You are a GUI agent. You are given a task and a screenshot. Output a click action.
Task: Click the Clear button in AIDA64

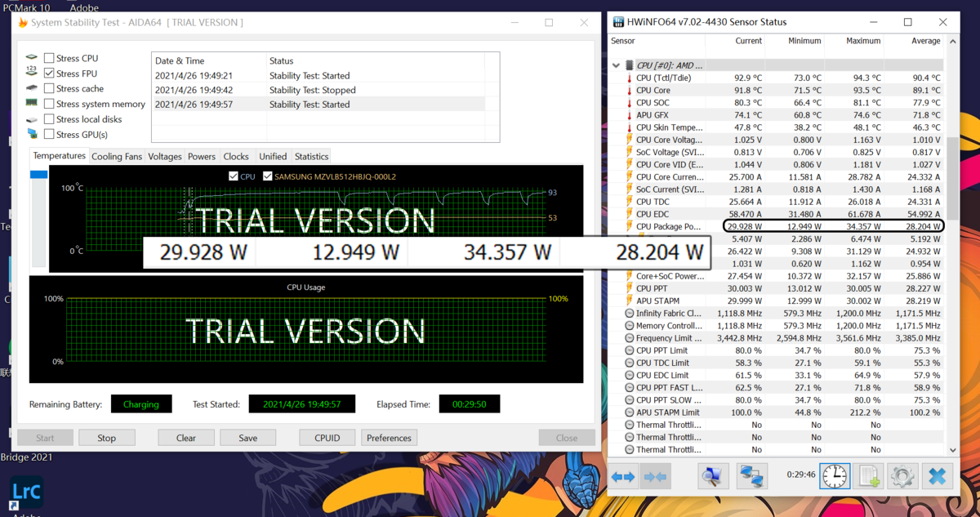pos(186,438)
